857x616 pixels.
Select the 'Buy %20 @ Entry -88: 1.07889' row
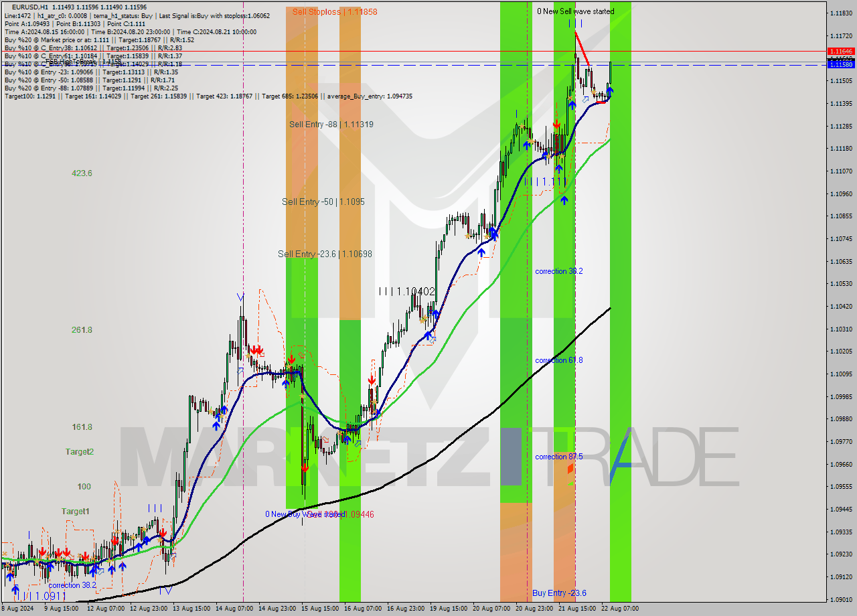pos(91,88)
